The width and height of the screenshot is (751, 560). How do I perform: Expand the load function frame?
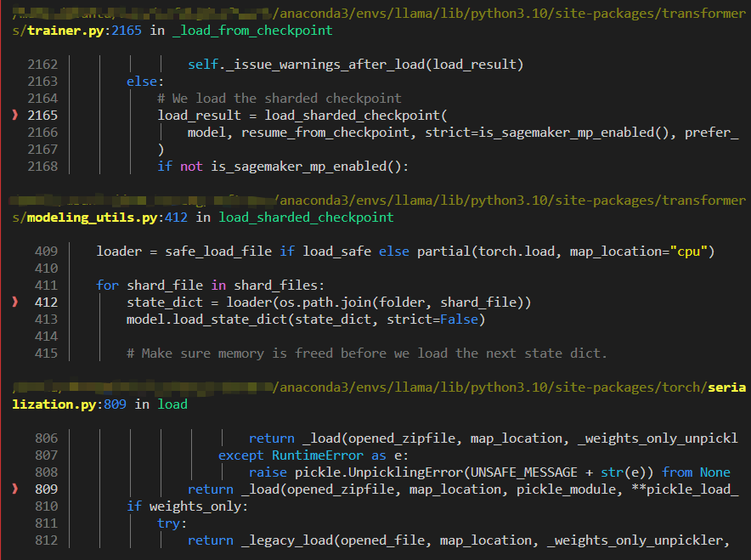172,404
